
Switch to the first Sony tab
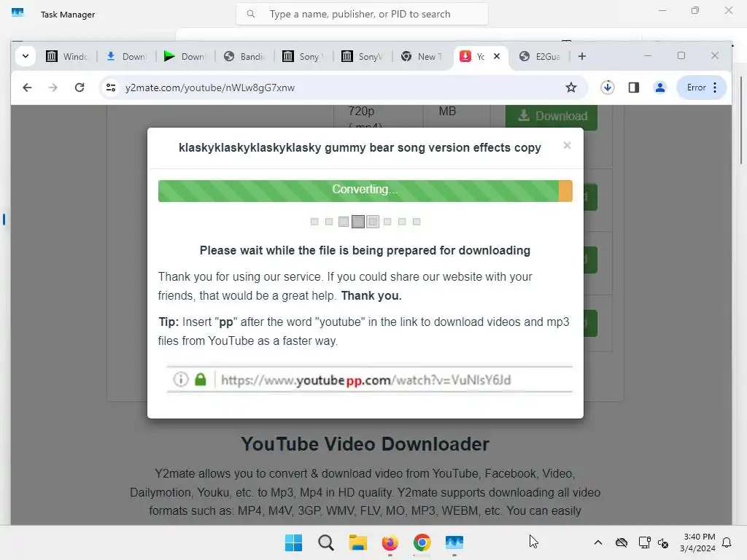pos(303,56)
